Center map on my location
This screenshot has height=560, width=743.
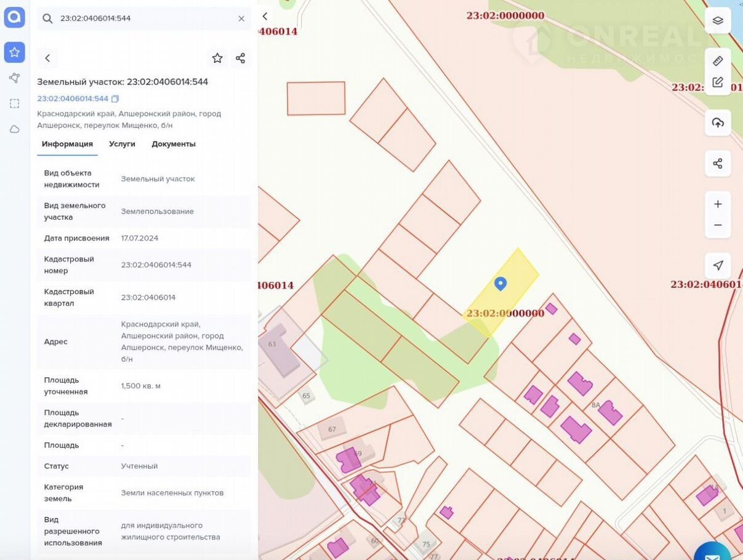click(718, 265)
